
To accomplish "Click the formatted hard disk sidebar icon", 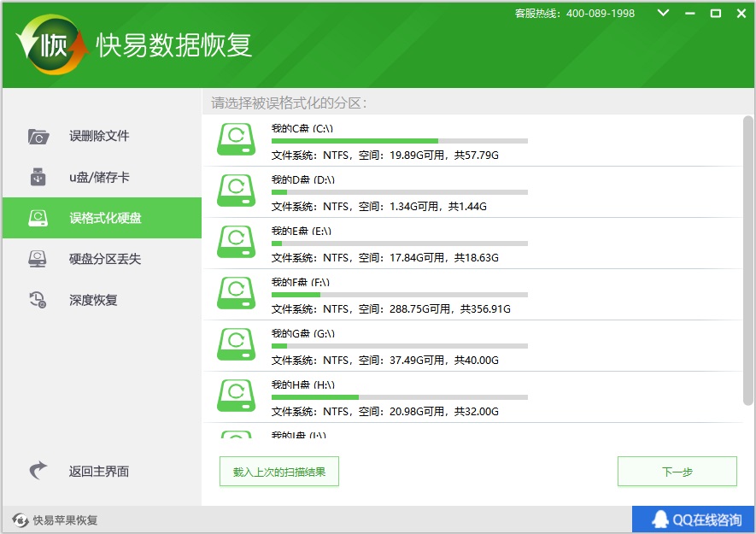I will 38,218.
